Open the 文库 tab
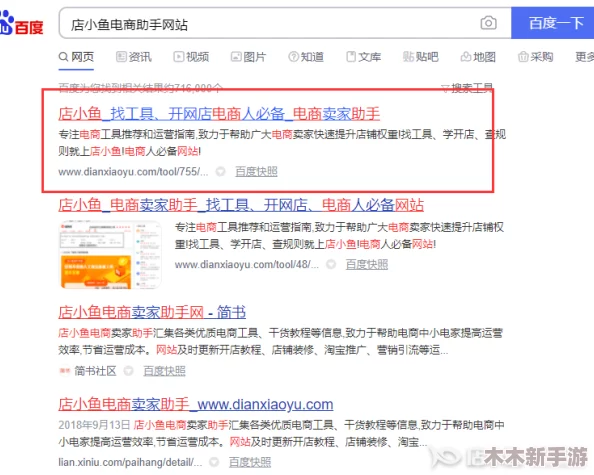The width and height of the screenshot is (594, 475). 364,57
